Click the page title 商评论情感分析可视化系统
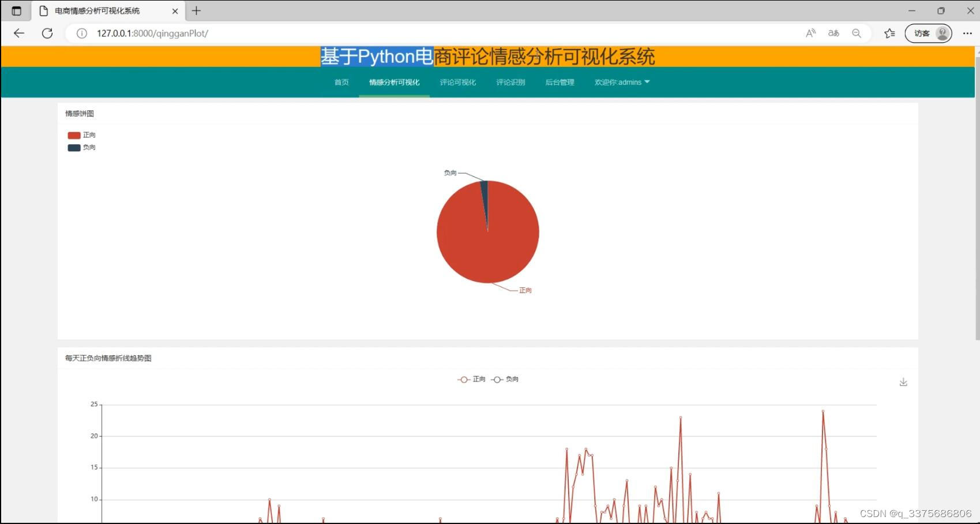 [544, 57]
